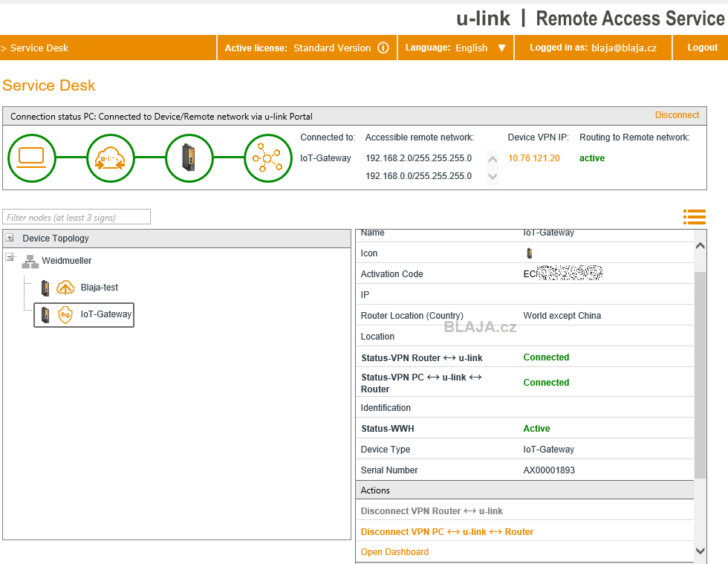
Task: Click the serial number AX00001893
Action: (x=549, y=470)
